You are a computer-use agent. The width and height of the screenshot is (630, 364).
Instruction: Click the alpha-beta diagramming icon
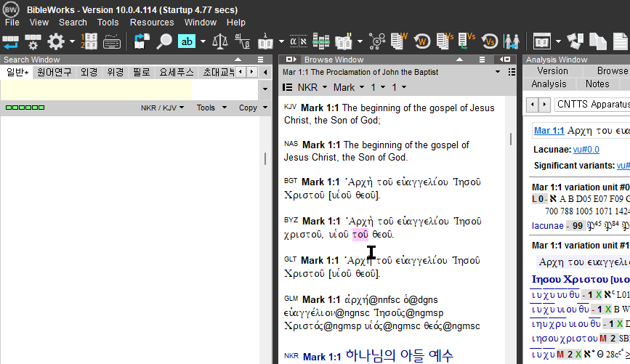[242, 41]
